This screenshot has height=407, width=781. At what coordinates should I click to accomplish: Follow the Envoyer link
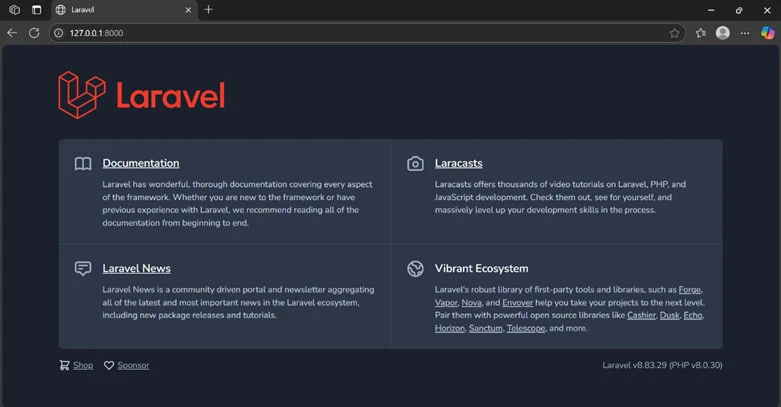point(518,303)
